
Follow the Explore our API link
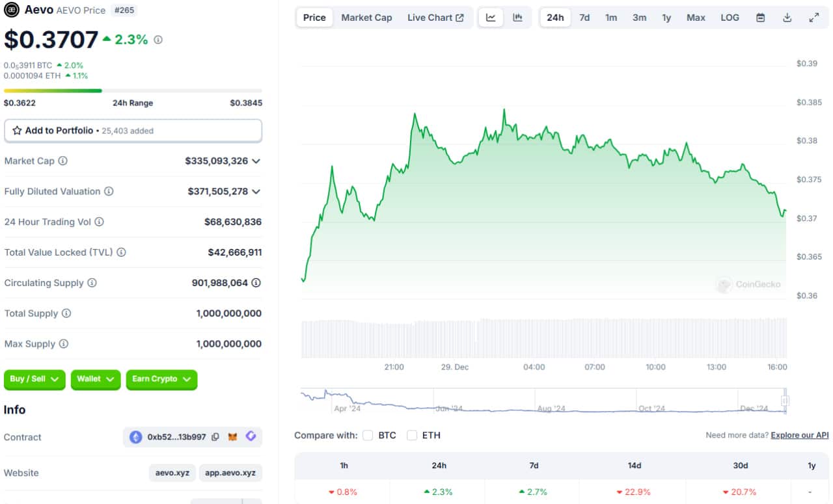click(x=800, y=435)
